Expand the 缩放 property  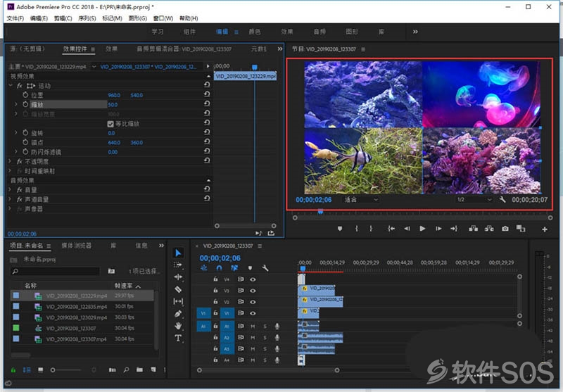pos(15,104)
